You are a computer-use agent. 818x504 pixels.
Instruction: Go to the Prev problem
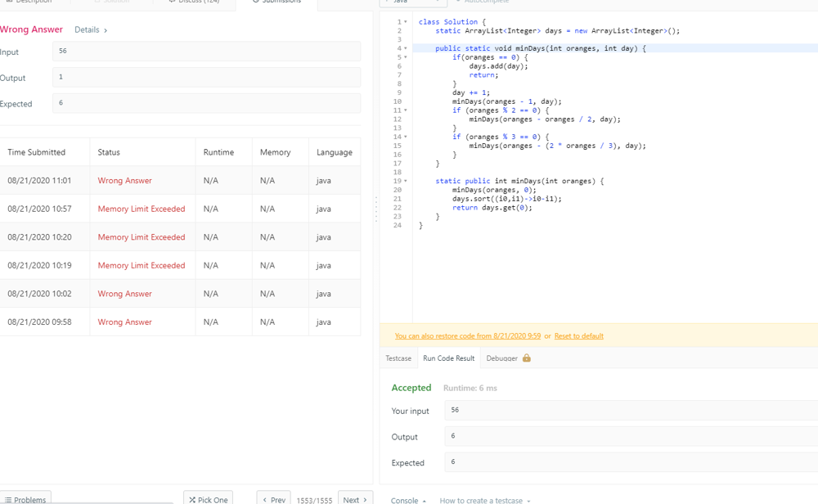pos(273,497)
